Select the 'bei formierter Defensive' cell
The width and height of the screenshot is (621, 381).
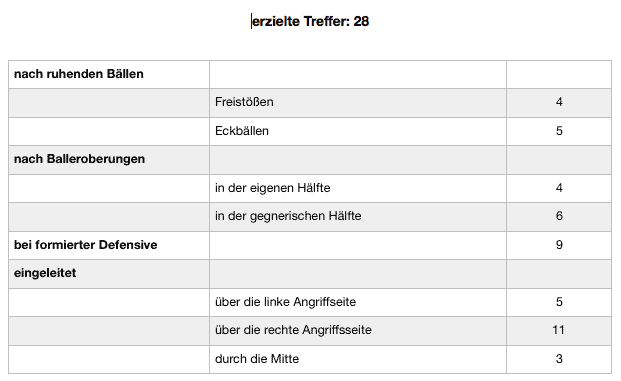tap(109, 246)
